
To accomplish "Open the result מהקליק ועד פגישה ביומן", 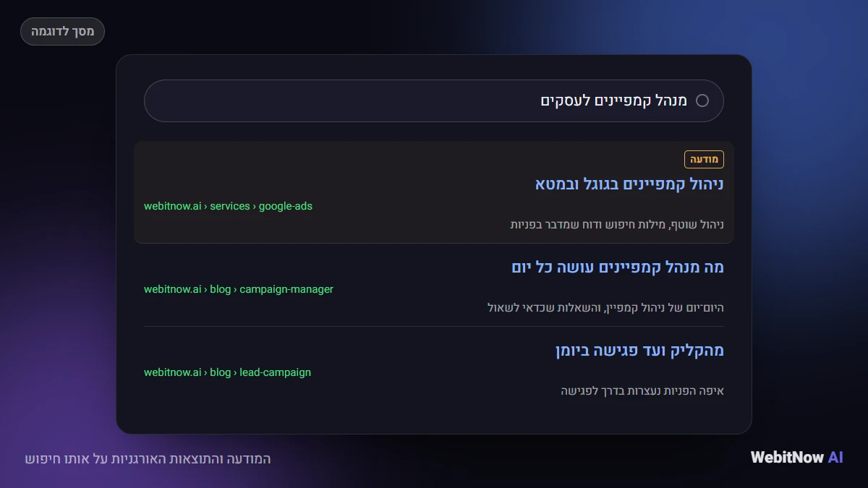I will [x=639, y=350].
